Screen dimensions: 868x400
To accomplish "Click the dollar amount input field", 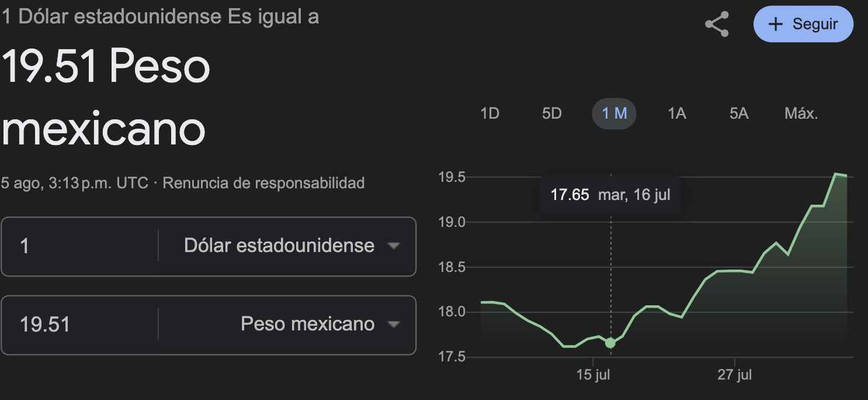I will coord(82,246).
